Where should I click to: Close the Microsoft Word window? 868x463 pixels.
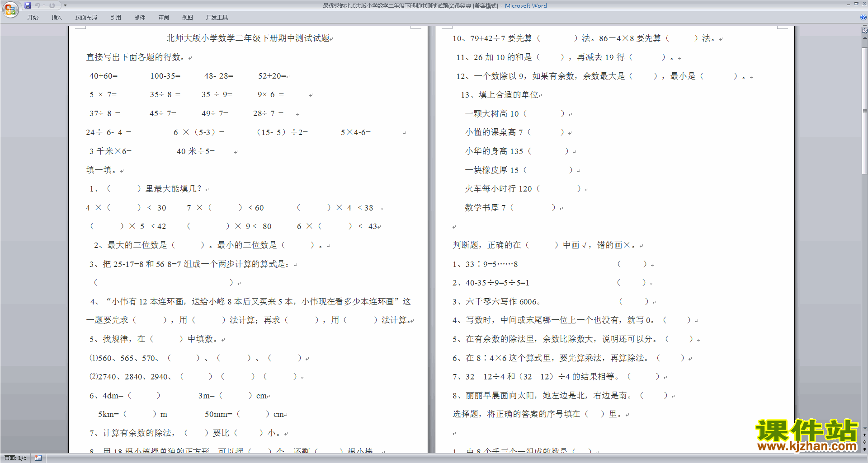click(x=864, y=4)
